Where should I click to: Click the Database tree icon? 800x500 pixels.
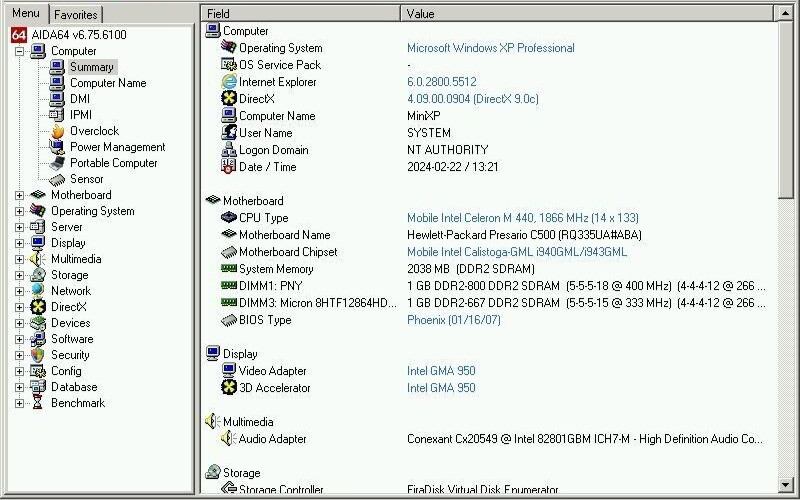(x=38, y=387)
